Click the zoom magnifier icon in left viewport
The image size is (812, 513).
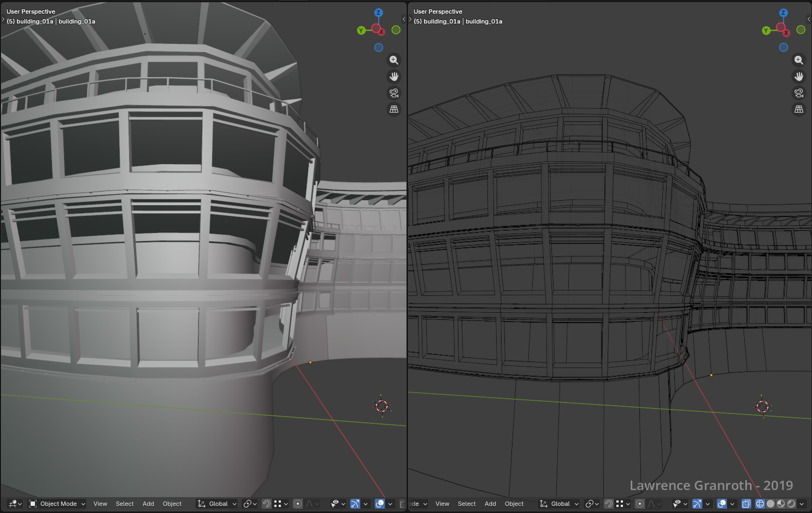pos(393,60)
